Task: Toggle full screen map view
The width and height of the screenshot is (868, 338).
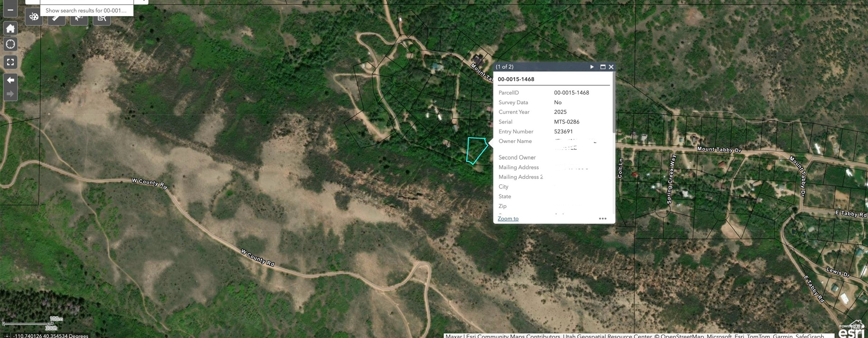Action: [x=10, y=62]
